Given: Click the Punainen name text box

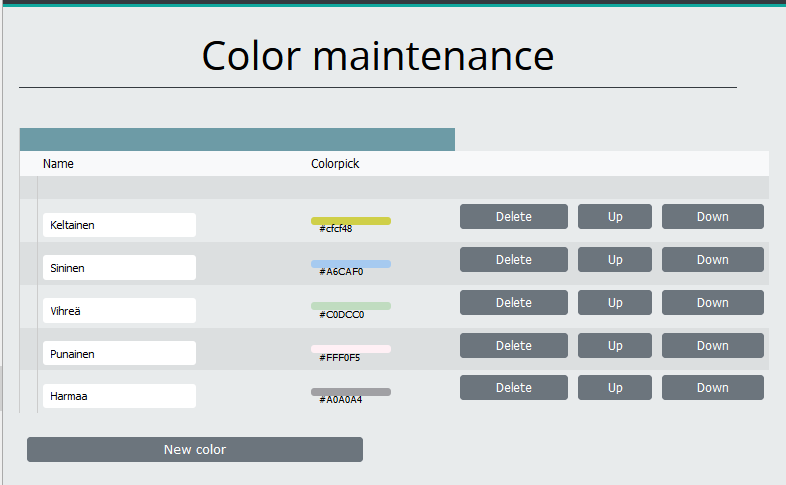Looking at the screenshot, I should [x=119, y=354].
